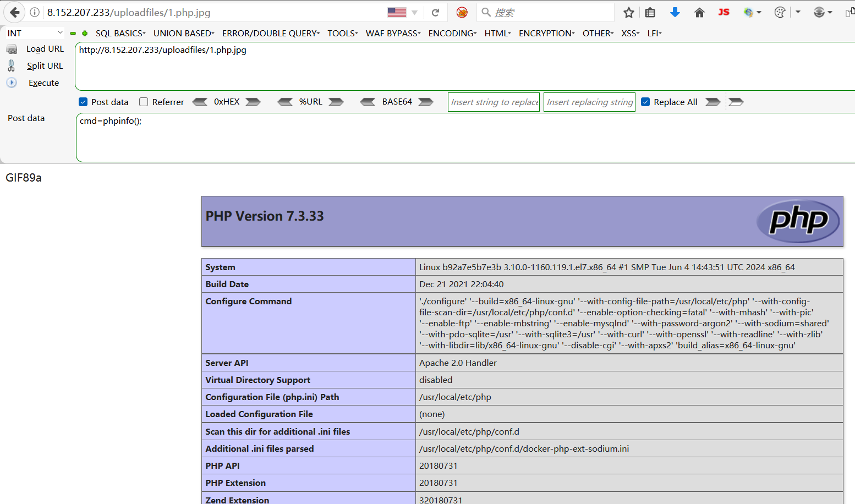Click the Split URL button
855x504 pixels.
45,66
